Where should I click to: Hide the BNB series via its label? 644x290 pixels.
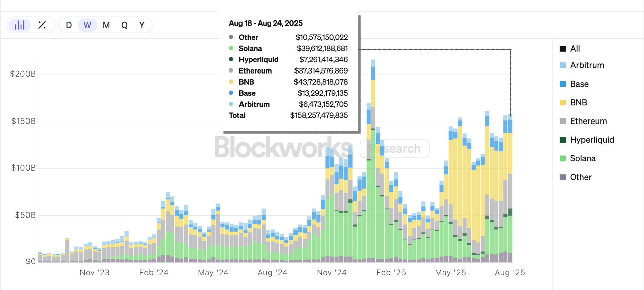579,102
